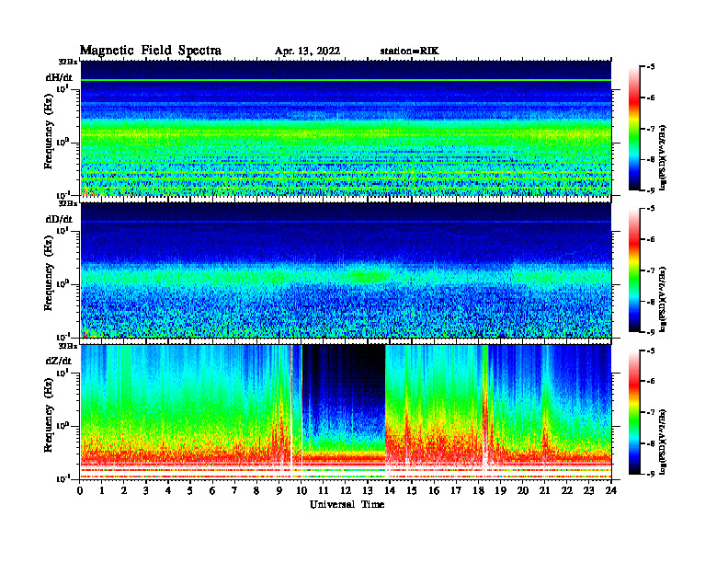This screenshot has width=728, height=563.
Task: Click hour "19" on the Universal Time axis
Action: pos(500,491)
